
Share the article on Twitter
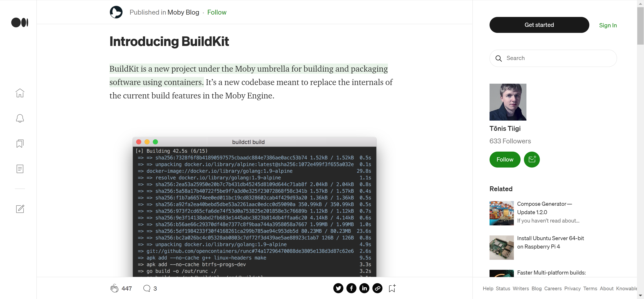[338, 288]
